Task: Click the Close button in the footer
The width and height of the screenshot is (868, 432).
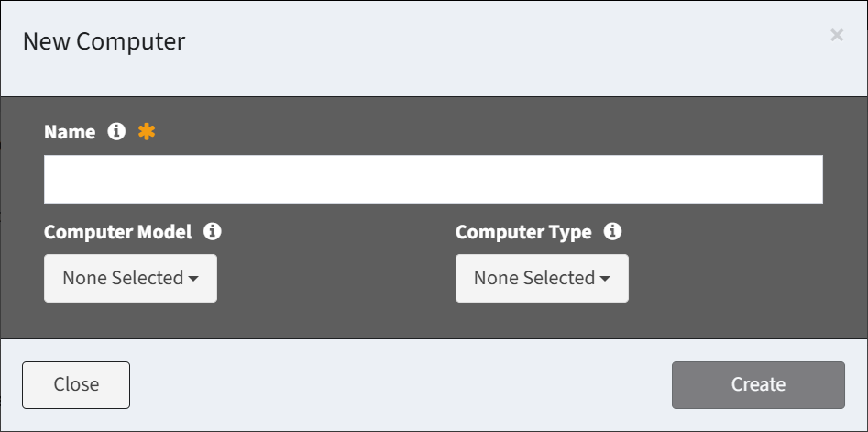Action: click(x=76, y=385)
